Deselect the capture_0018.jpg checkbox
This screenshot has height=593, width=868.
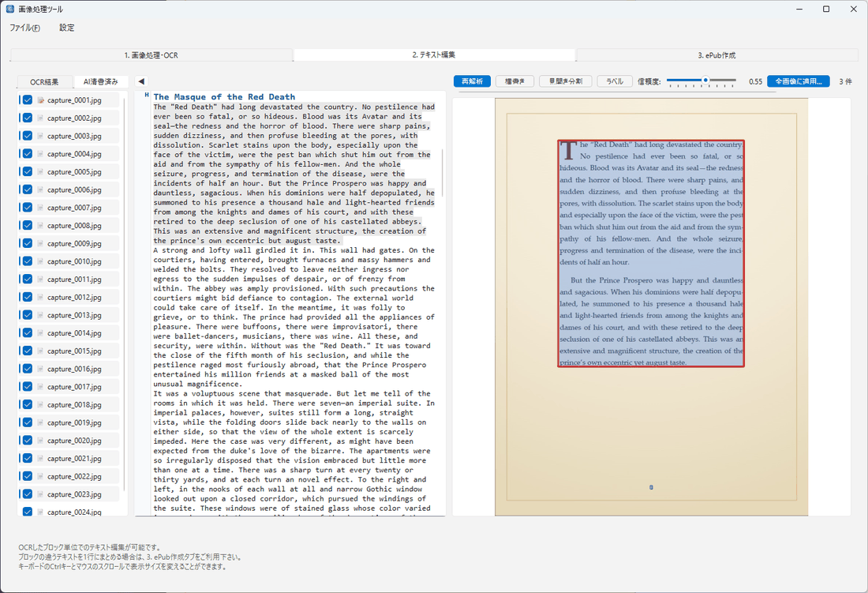27,404
